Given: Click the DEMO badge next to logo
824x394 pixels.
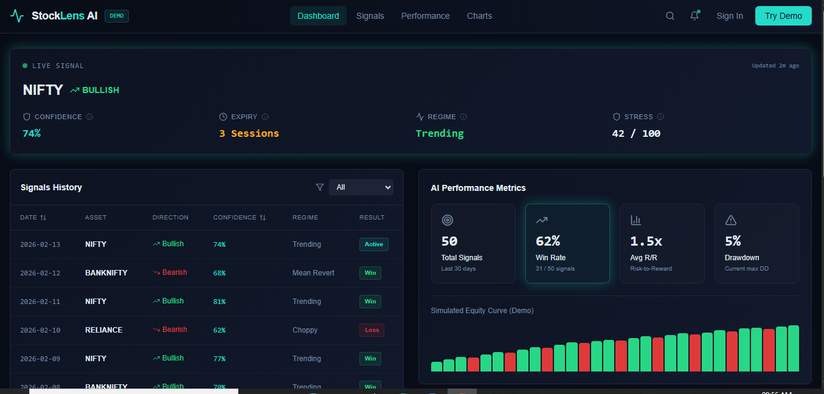Looking at the screenshot, I should pos(117,16).
